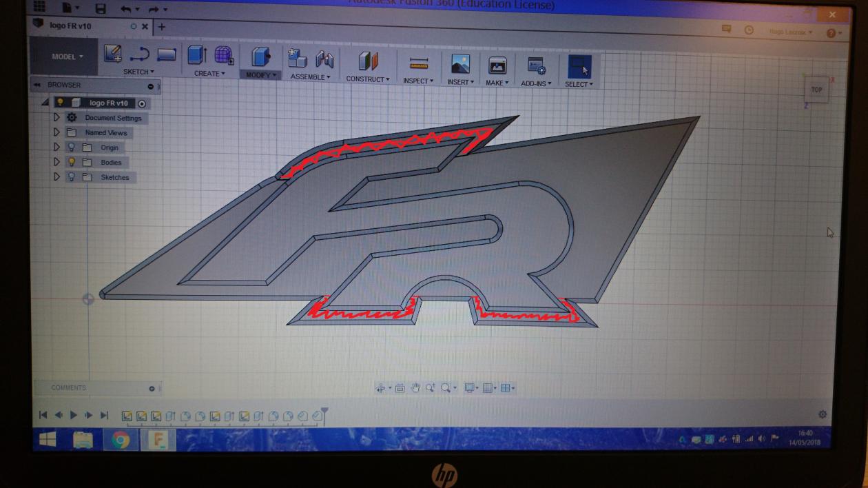This screenshot has width=868, height=488.
Task: Switch to the logo FR v10 tab
Action: click(70, 26)
